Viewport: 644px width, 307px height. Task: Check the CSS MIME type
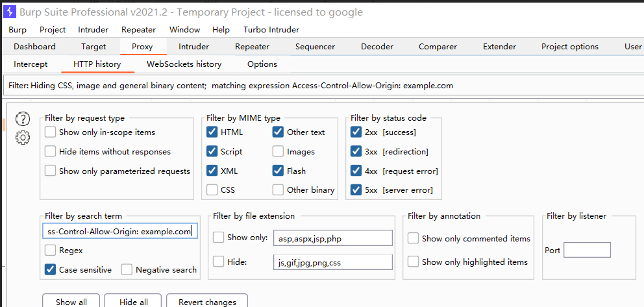coord(212,190)
